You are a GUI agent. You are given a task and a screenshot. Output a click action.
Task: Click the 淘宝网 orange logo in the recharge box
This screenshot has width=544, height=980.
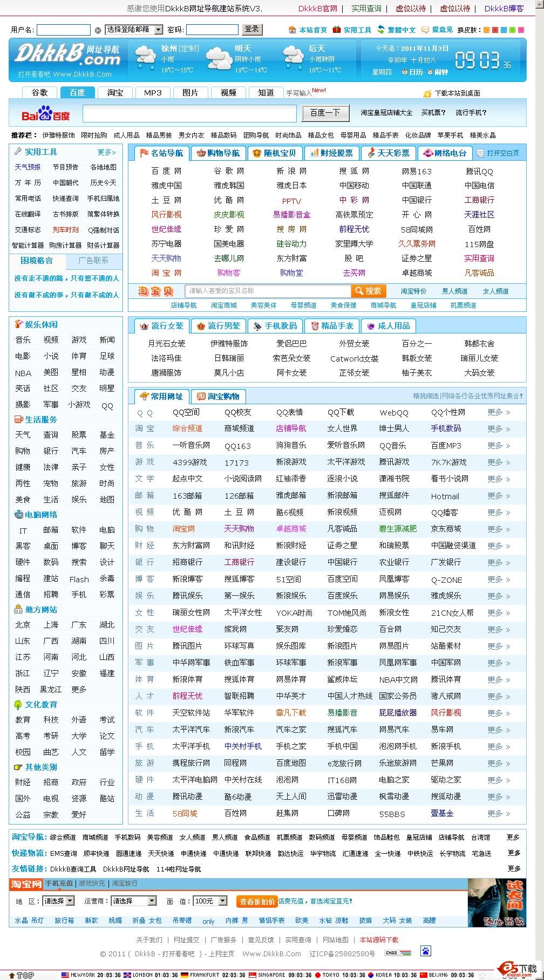[26, 883]
